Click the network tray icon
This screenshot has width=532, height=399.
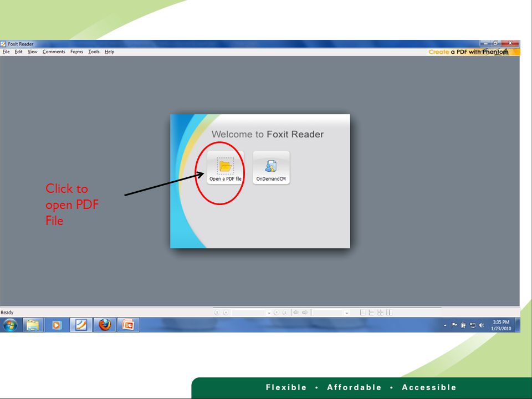pos(472,325)
